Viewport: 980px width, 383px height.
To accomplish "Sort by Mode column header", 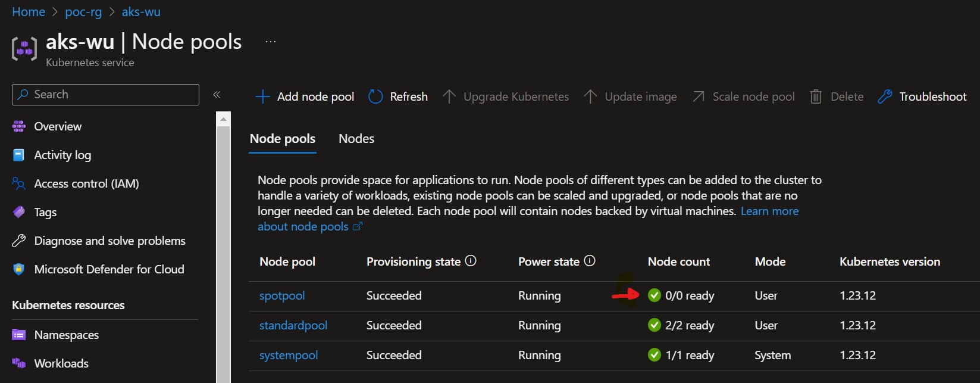I will point(770,261).
